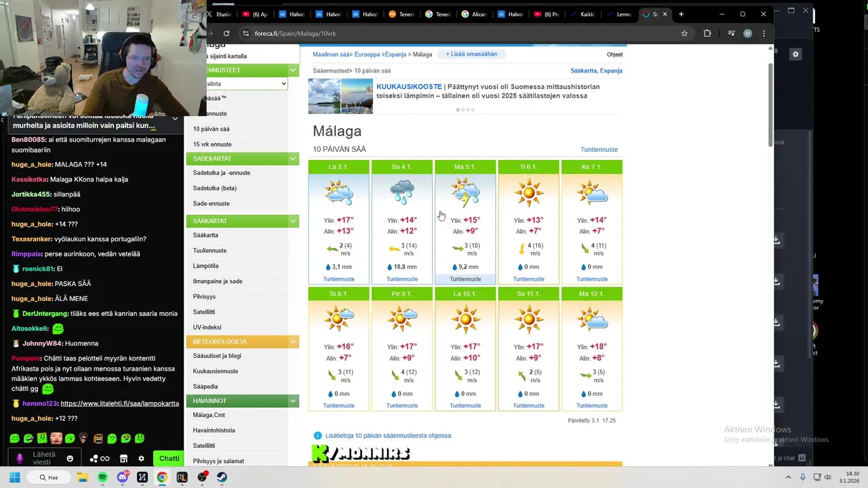Screen dimensions: 868x488
Task: Open Windows Start menu
Action: point(15,477)
